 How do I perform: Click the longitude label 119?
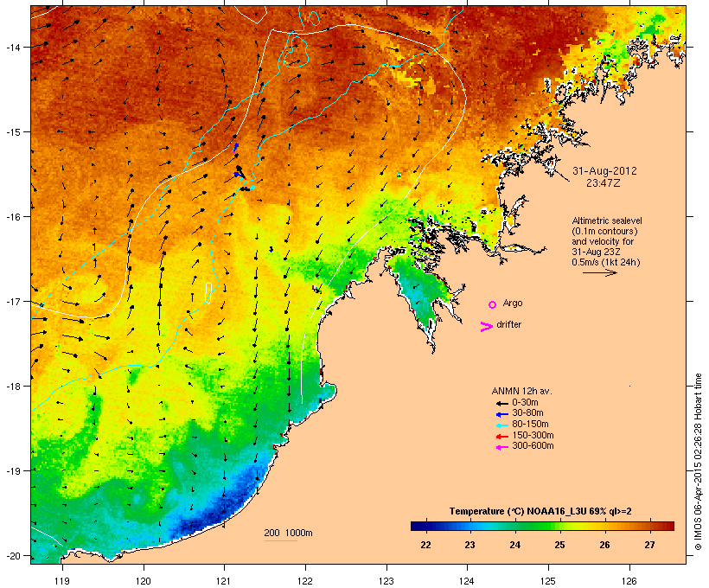(x=62, y=581)
